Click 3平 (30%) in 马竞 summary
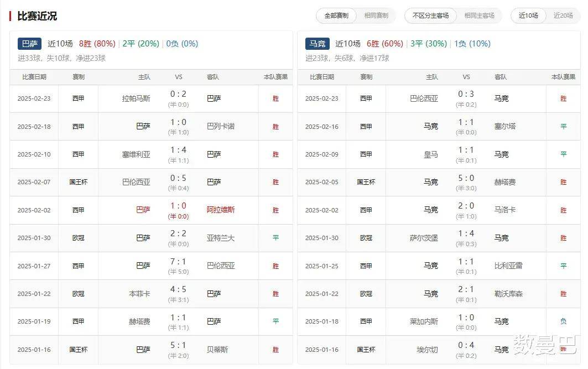 (429, 44)
